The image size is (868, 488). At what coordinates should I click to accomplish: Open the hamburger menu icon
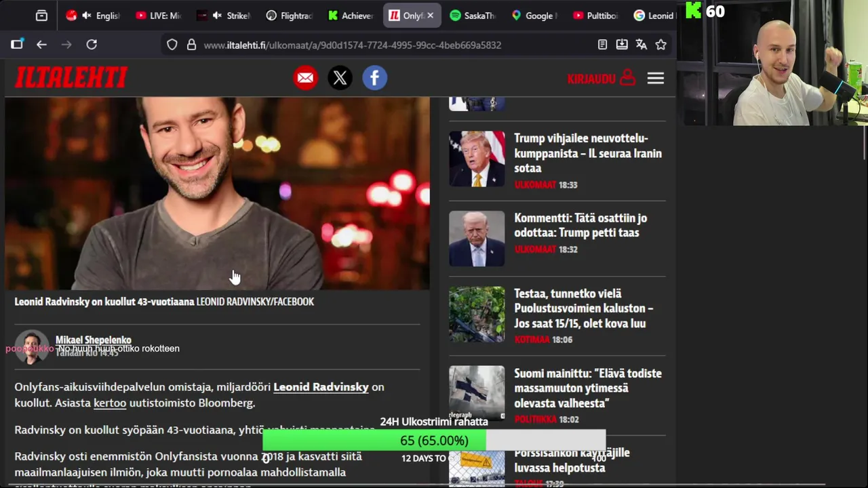pyautogui.click(x=655, y=79)
